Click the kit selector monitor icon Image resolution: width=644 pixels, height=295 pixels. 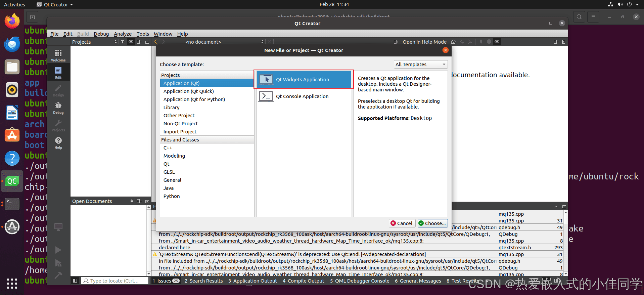58,227
